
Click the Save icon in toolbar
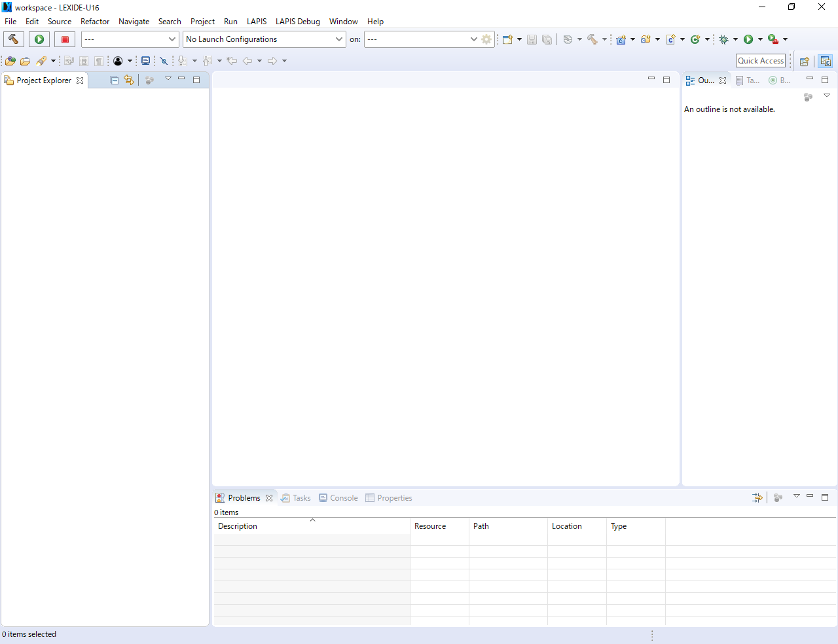532,39
